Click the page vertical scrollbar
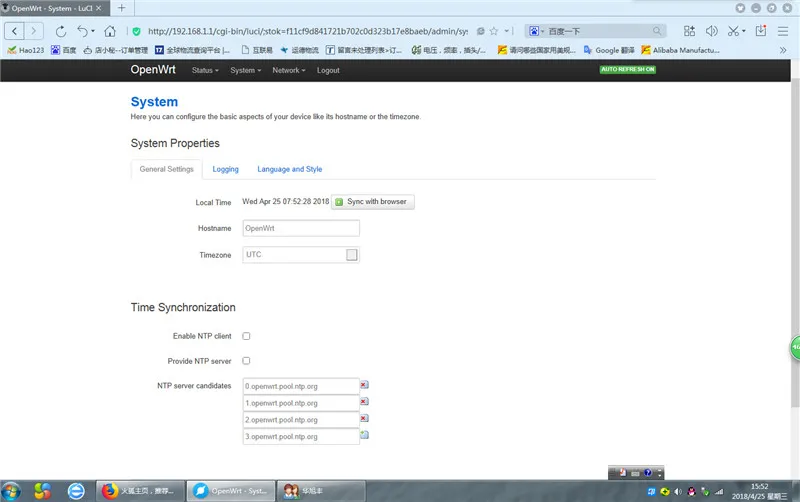The height and width of the screenshot is (502, 800). (795, 245)
